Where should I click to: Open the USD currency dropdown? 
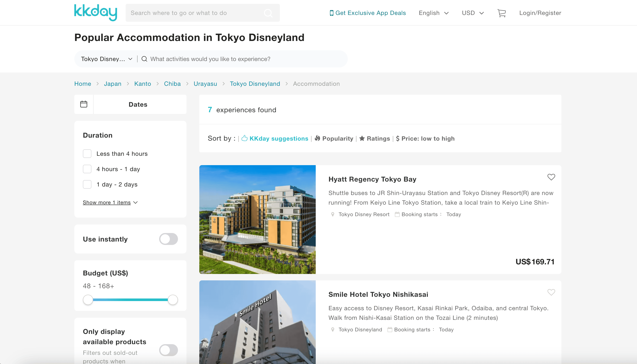pos(473,13)
